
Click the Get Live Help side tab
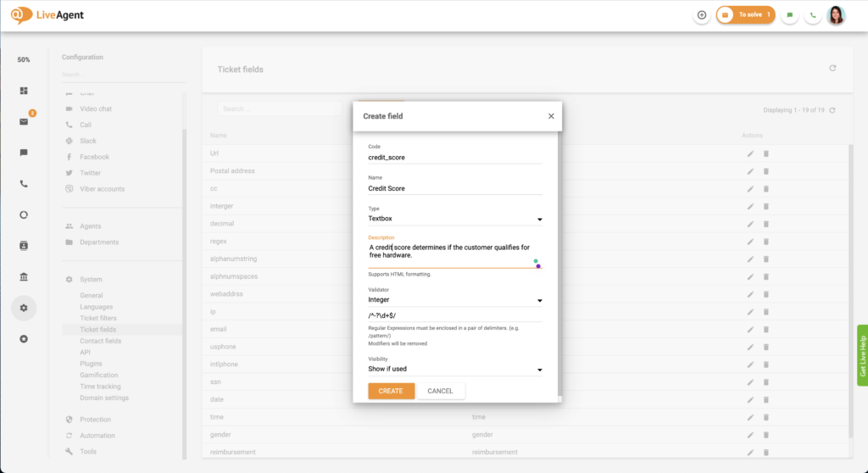(862, 356)
